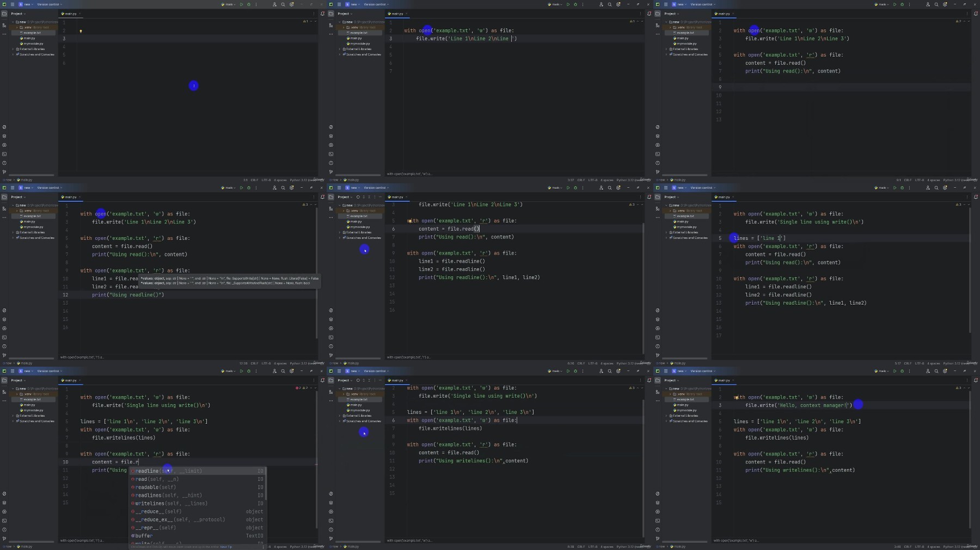
Task: Expand External Libraries in the autocomplete frame
Action: pos(13,416)
